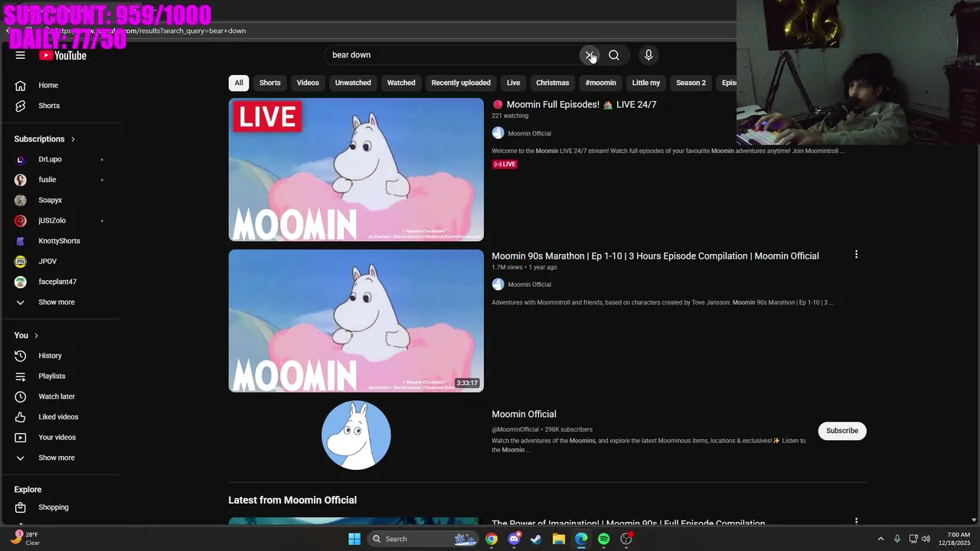Open options for 'The Power of Imagination' video
The height and width of the screenshot is (551, 980).
[x=856, y=522]
